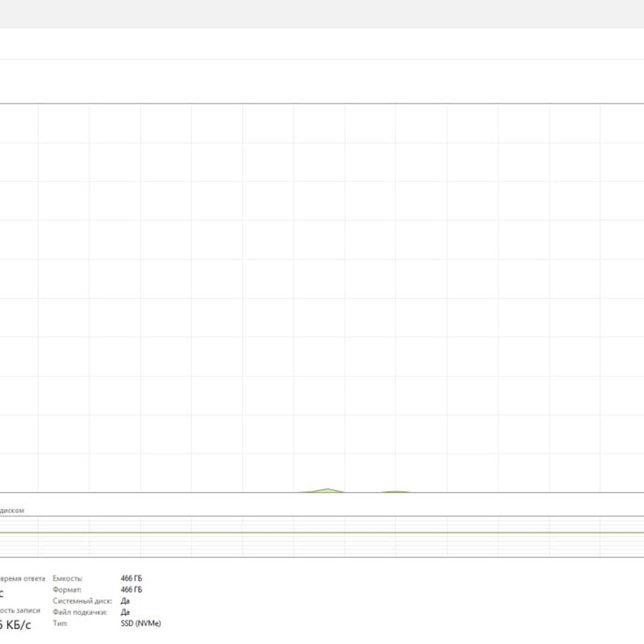Click the capacity value 466 ГБ

(131, 579)
